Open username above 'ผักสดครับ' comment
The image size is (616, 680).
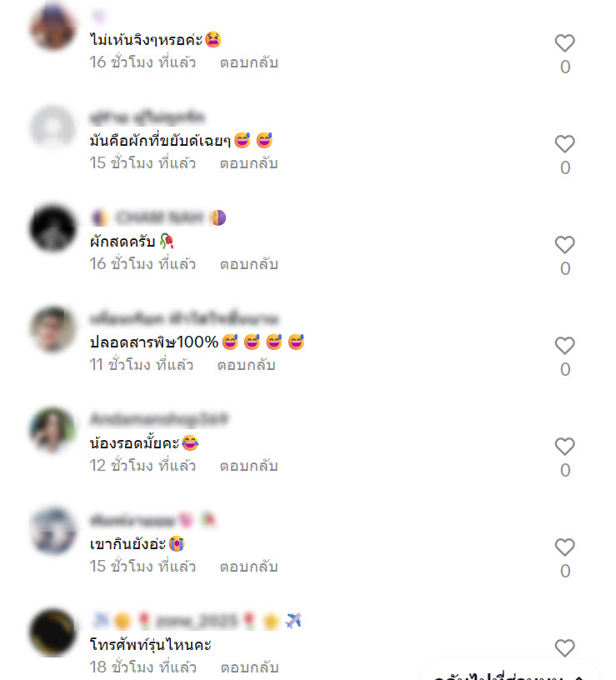tap(158, 217)
